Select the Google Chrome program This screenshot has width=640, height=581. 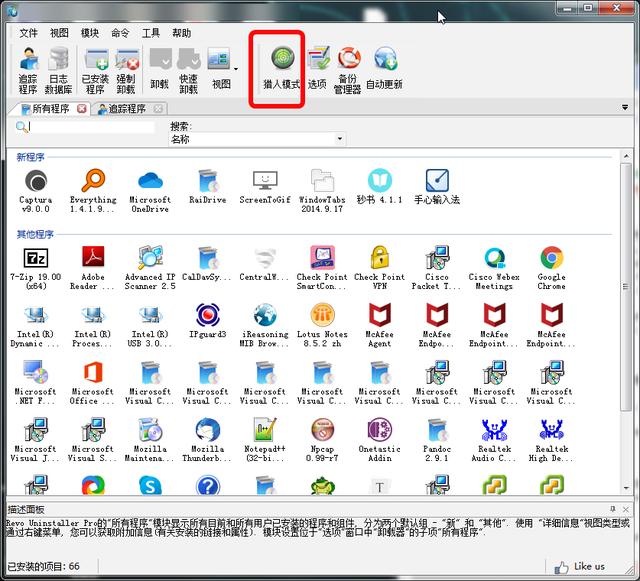pos(551,268)
